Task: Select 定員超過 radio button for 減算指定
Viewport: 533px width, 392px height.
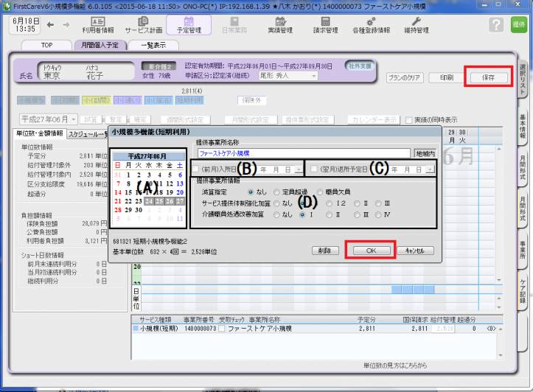Action: pos(276,191)
